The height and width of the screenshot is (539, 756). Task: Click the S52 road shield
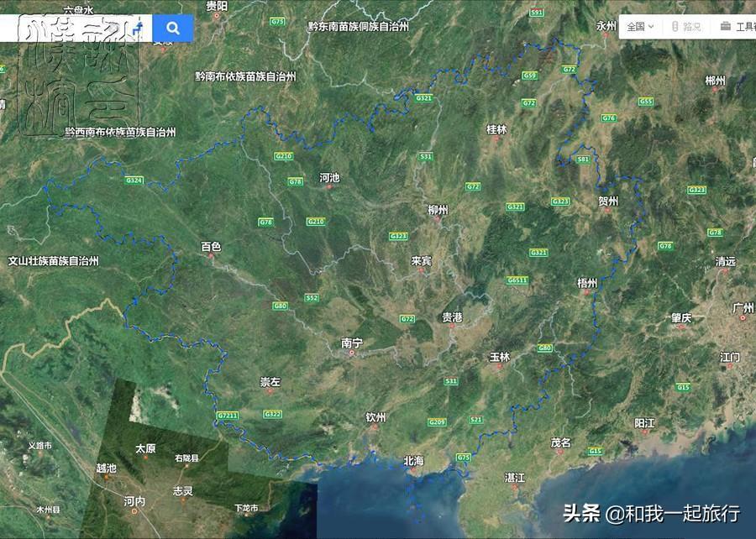312,298
